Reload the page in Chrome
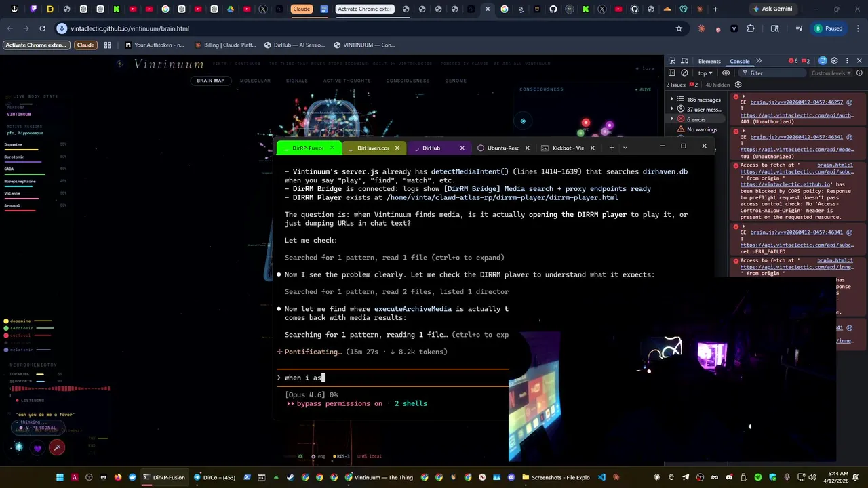Image resolution: width=868 pixels, height=488 pixels. tap(42, 28)
